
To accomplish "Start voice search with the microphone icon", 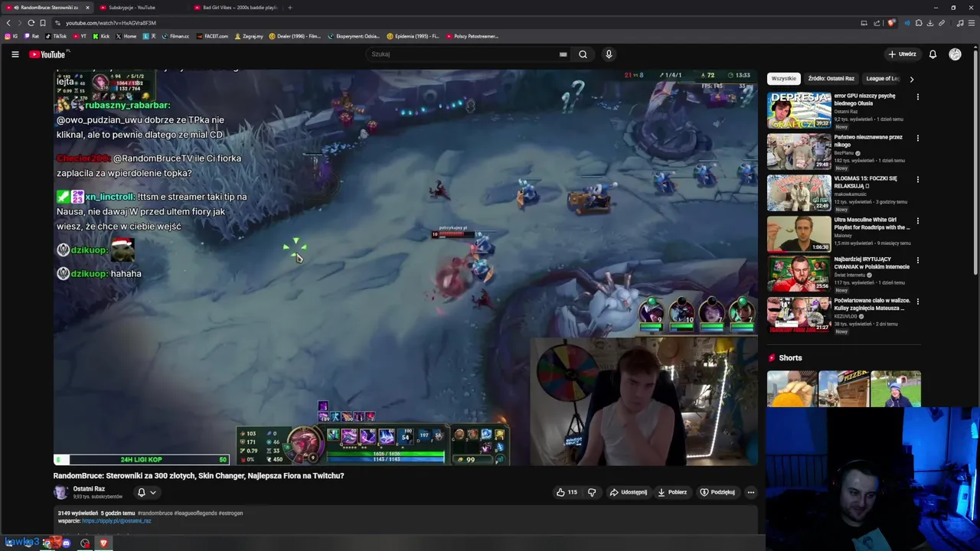I will 609,54.
